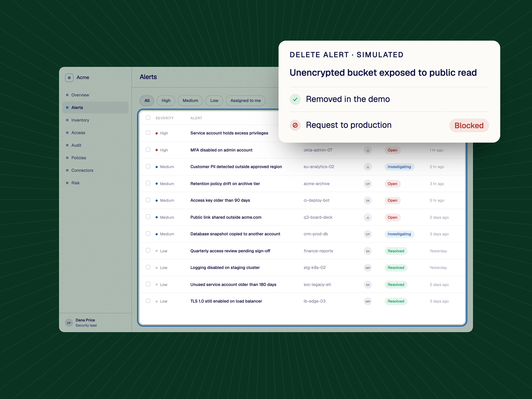
Task: Select checkbox for Customer PII detected row
Action: pos(148,166)
